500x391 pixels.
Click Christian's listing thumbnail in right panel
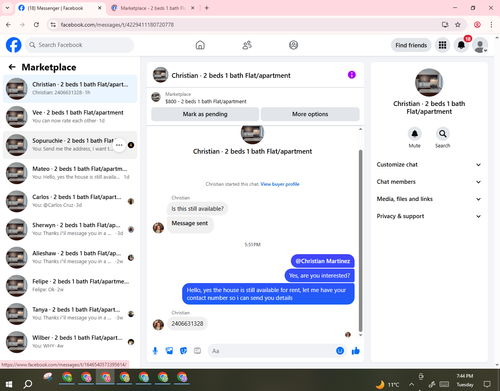tap(429, 83)
